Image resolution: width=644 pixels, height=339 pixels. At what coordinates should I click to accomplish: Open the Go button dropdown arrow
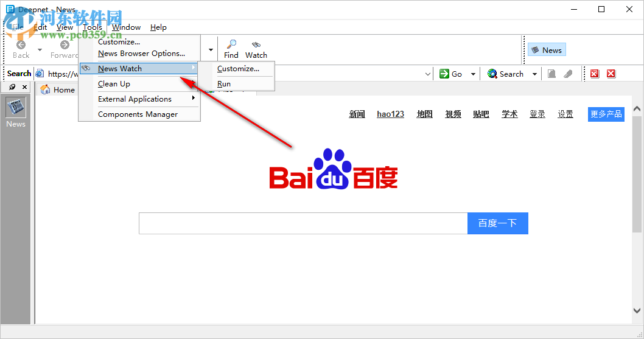[473, 74]
